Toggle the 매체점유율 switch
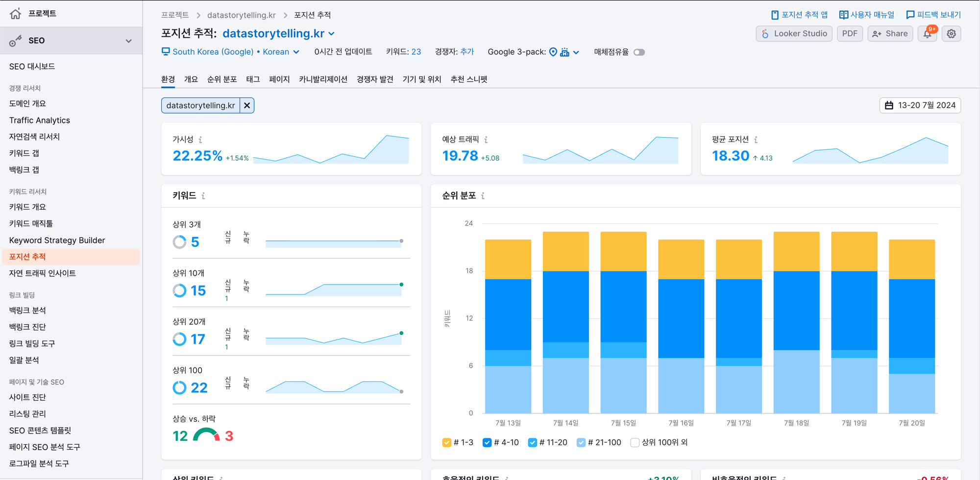Image resolution: width=980 pixels, height=480 pixels. pyautogui.click(x=639, y=52)
